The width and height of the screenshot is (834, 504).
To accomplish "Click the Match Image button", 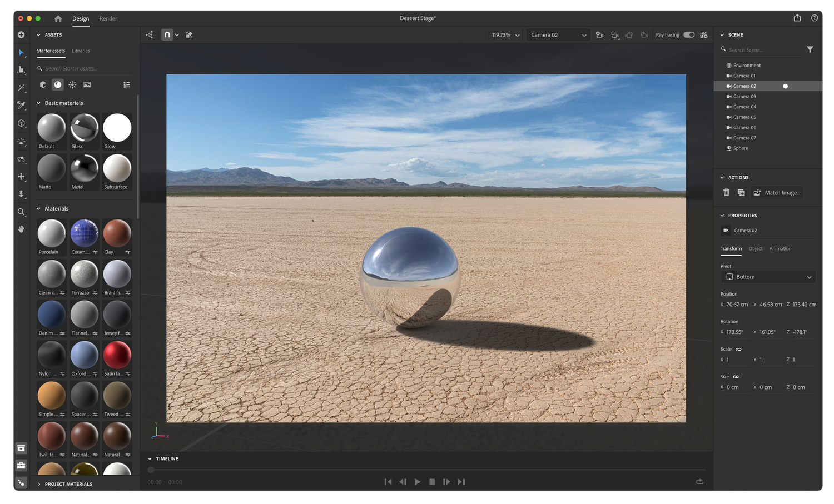I will click(x=777, y=192).
